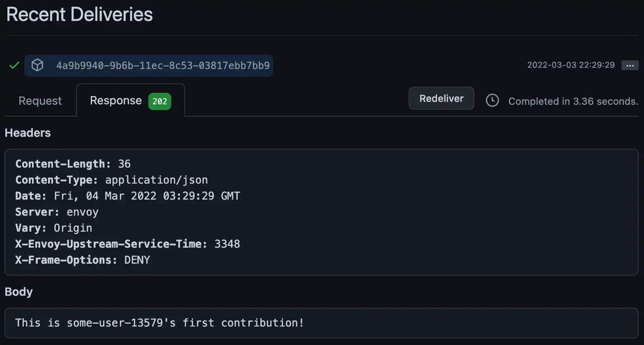644x345 pixels.
Task: Click the Server envoy header entry
Action: pos(57,212)
